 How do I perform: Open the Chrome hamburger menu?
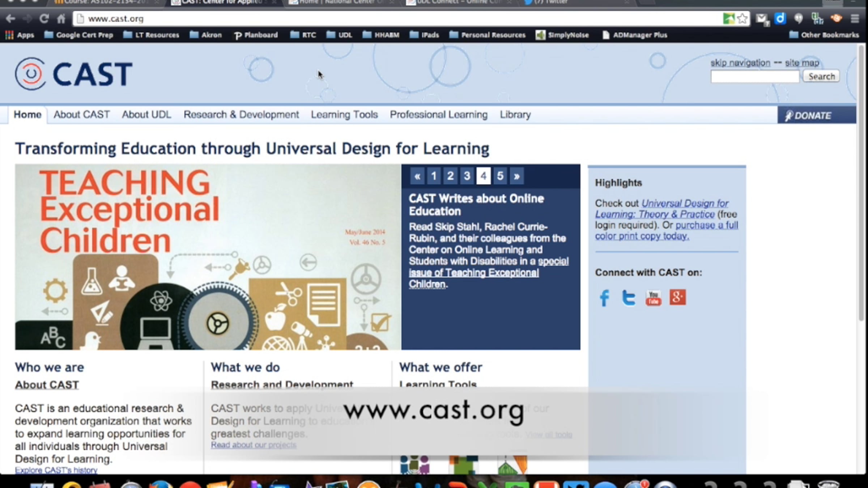pyautogui.click(x=855, y=18)
